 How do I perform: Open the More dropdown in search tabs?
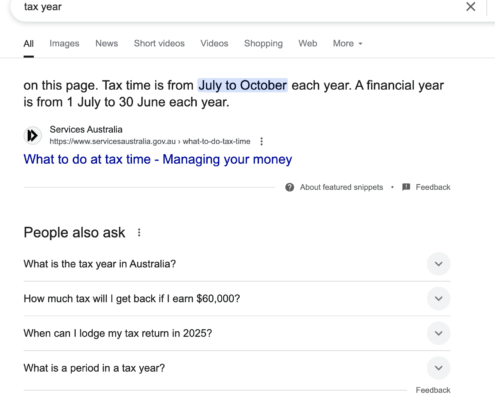(x=347, y=43)
